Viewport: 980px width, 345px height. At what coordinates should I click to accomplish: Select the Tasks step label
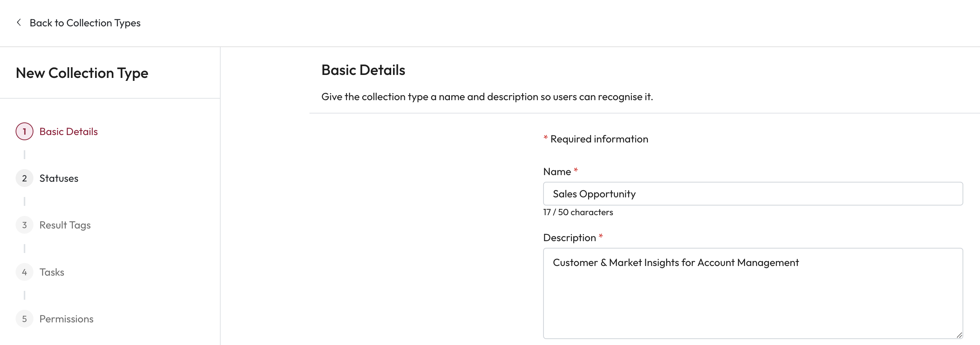point(52,272)
